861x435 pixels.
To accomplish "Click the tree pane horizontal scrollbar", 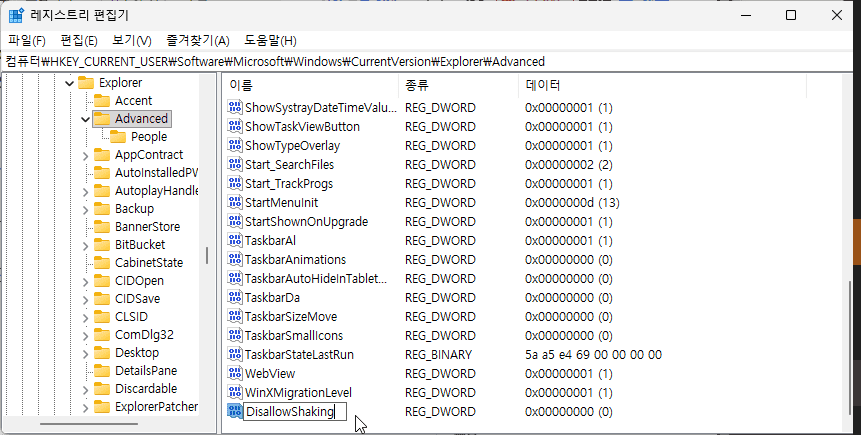I will click(x=89, y=423).
